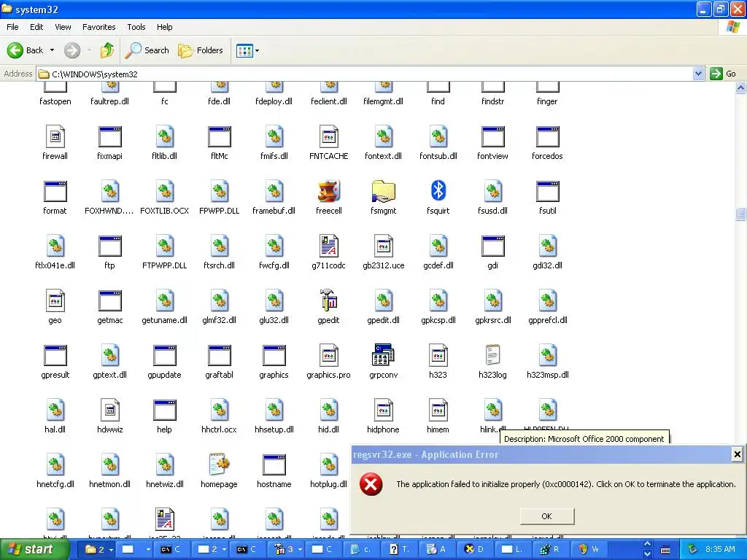Select the fontview program icon

point(492,136)
